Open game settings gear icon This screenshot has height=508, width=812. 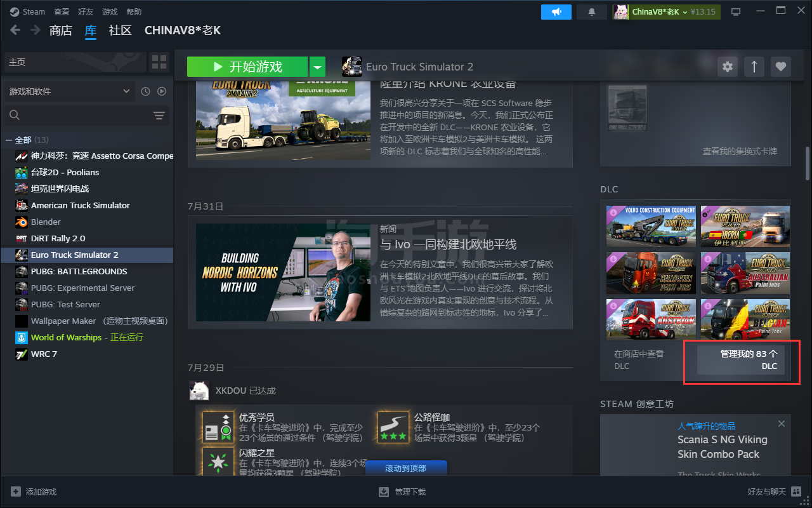728,66
